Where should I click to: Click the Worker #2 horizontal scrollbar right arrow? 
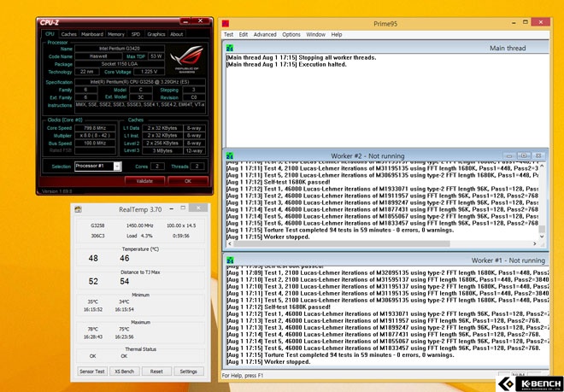coord(534,244)
